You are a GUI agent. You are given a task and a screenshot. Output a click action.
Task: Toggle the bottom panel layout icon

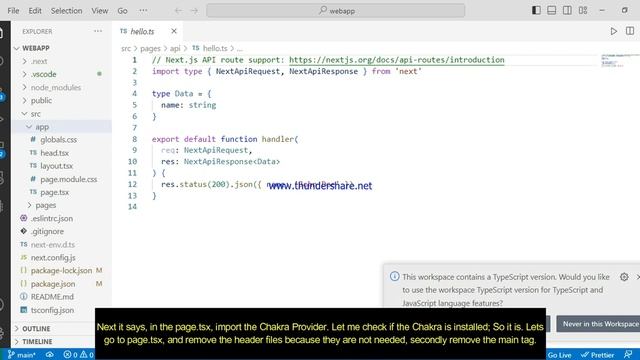pyautogui.click(x=551, y=11)
